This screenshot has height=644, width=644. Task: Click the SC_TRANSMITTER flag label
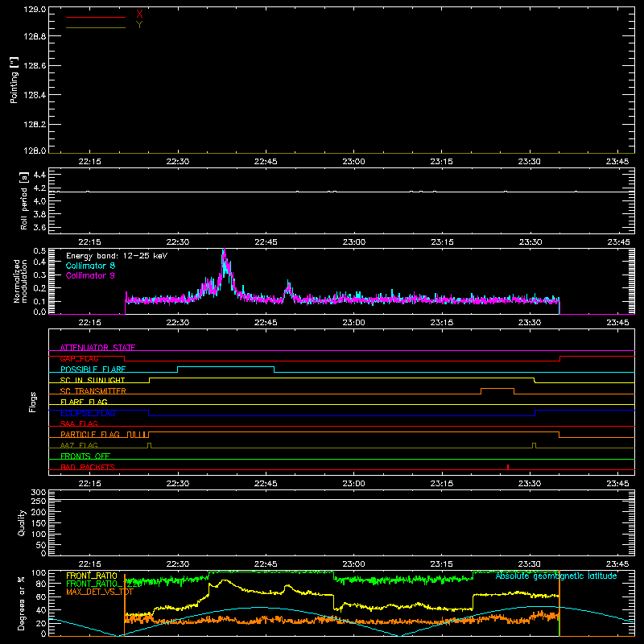pyautogui.click(x=93, y=391)
